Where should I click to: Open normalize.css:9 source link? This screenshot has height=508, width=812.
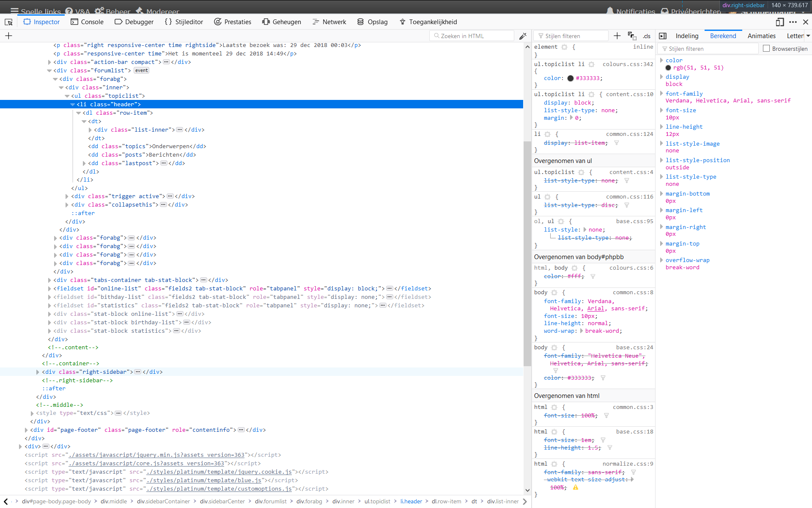click(x=628, y=464)
